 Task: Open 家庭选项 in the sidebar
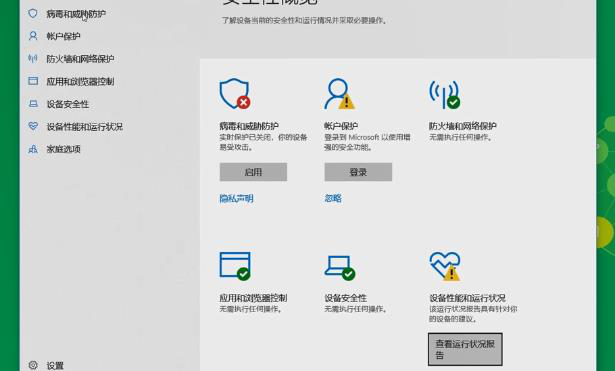tap(63, 149)
